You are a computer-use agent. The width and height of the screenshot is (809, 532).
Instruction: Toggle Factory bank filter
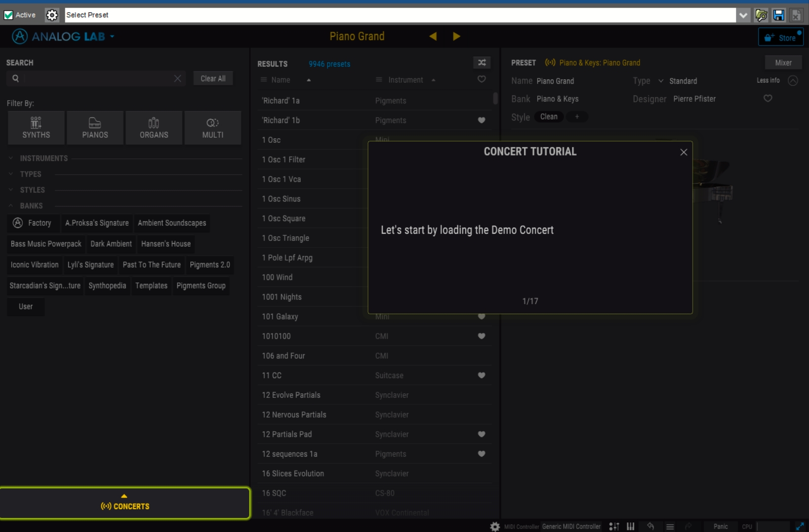[32, 223]
